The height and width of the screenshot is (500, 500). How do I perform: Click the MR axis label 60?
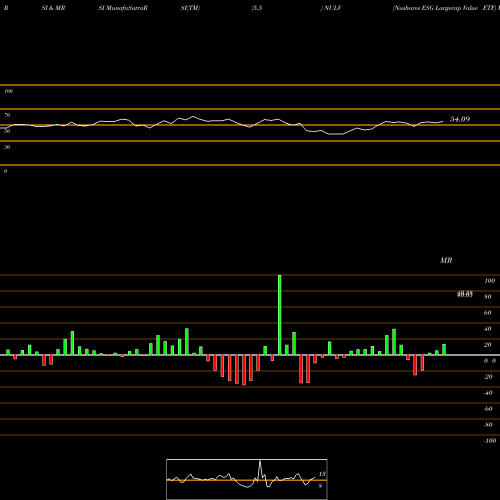488,313
